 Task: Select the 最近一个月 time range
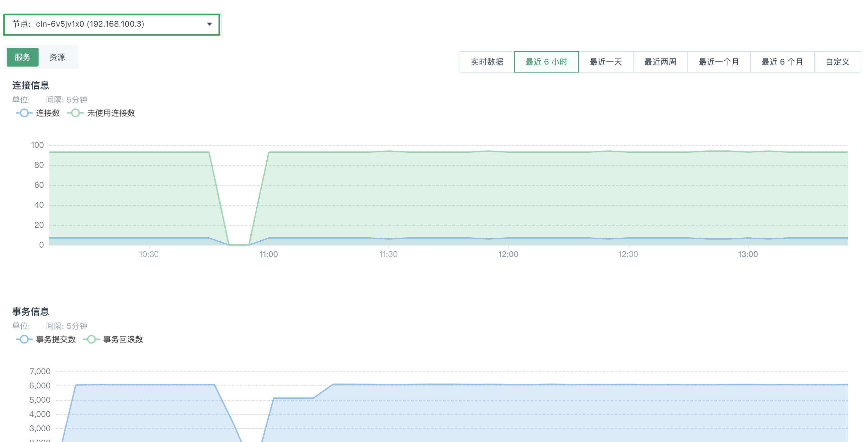pos(719,62)
